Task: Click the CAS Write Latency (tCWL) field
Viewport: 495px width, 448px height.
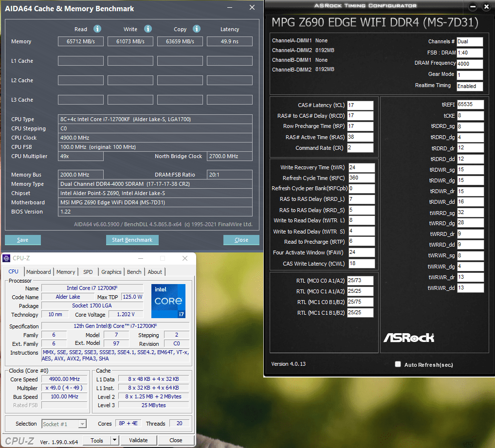Action: pyautogui.click(x=362, y=264)
